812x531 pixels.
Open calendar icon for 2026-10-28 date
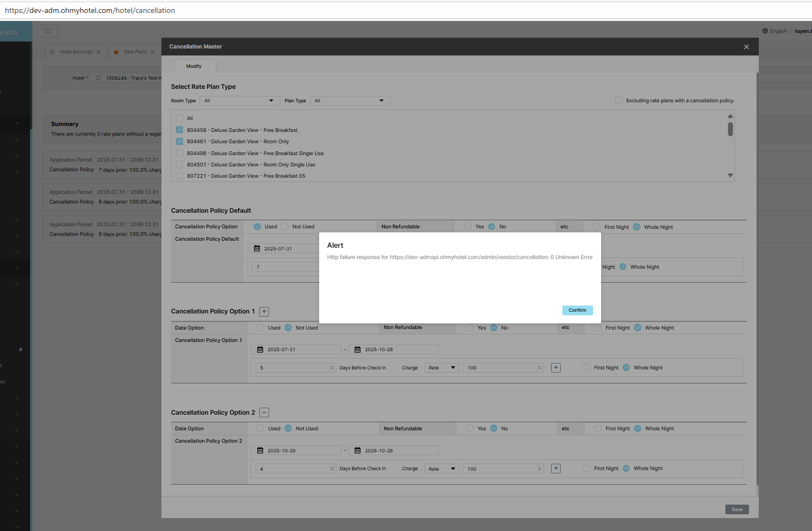pyautogui.click(x=357, y=451)
